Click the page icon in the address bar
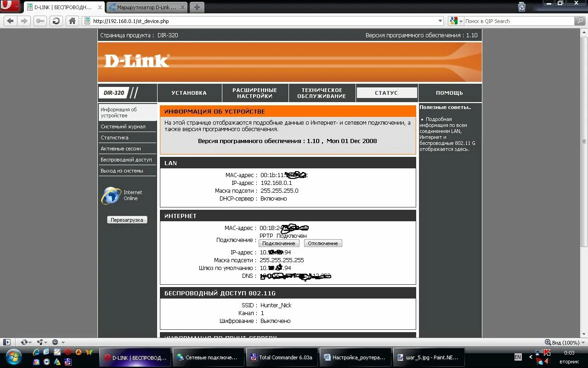 (87, 21)
